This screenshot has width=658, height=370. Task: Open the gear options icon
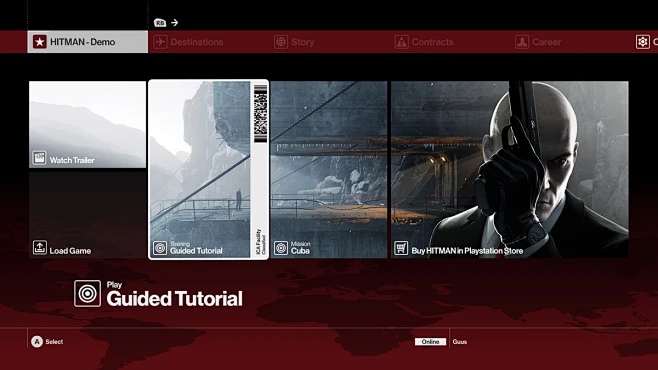[642, 42]
